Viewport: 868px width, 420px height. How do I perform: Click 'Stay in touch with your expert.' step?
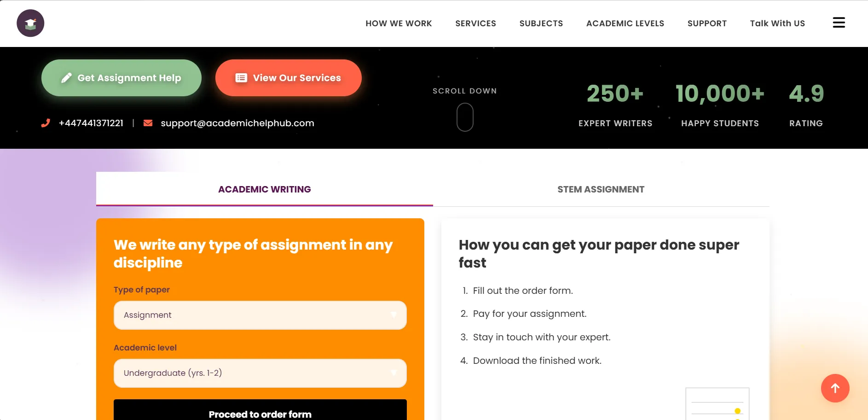tap(542, 337)
